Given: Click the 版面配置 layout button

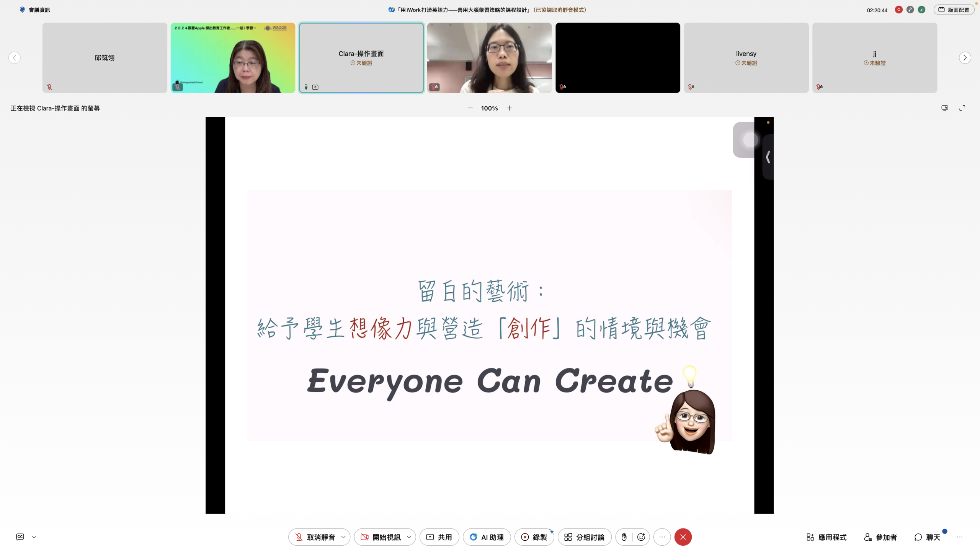Looking at the screenshot, I should [x=954, y=10].
